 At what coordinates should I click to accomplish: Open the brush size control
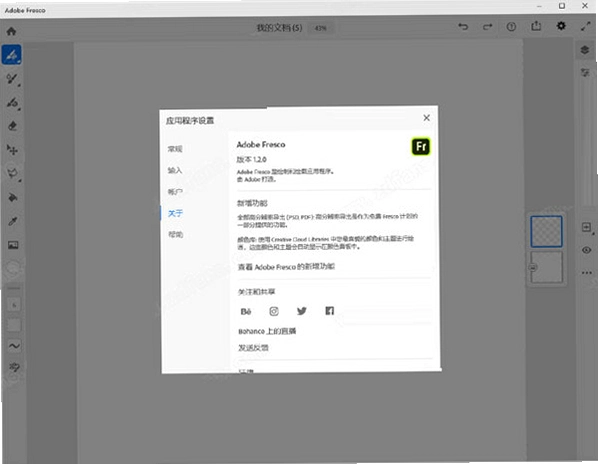[14, 305]
